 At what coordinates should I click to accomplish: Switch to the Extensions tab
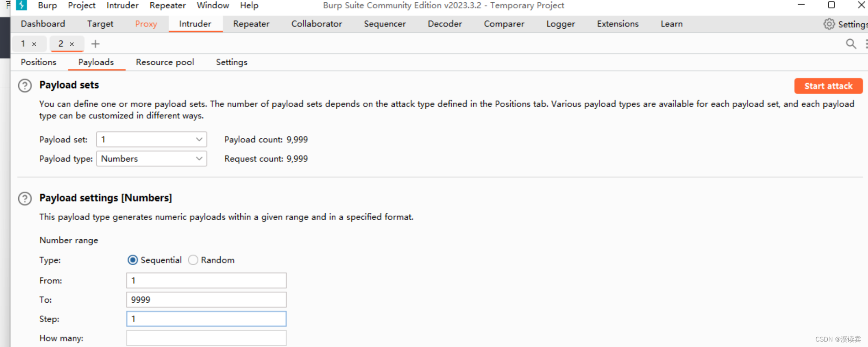[618, 24]
